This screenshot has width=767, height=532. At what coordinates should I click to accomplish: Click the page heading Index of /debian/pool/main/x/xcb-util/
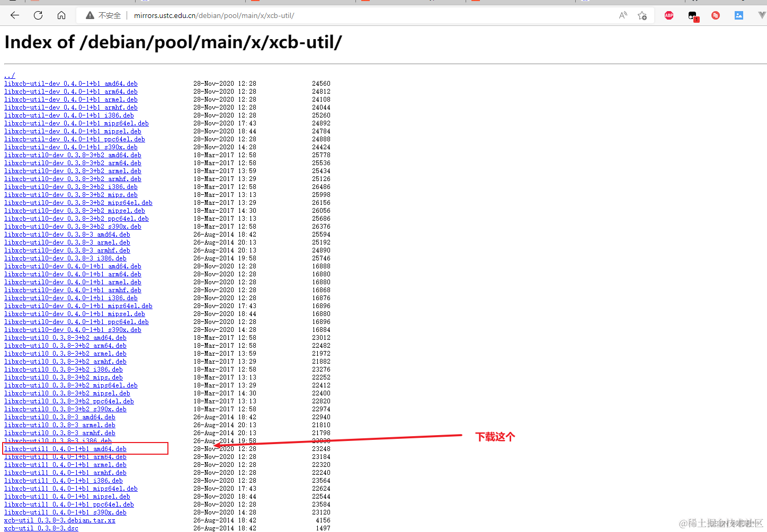coord(173,42)
